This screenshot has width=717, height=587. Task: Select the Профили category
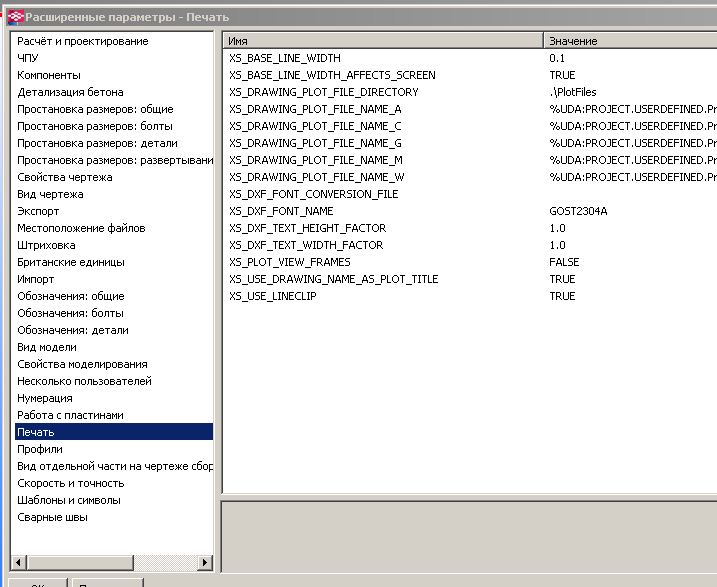point(40,449)
